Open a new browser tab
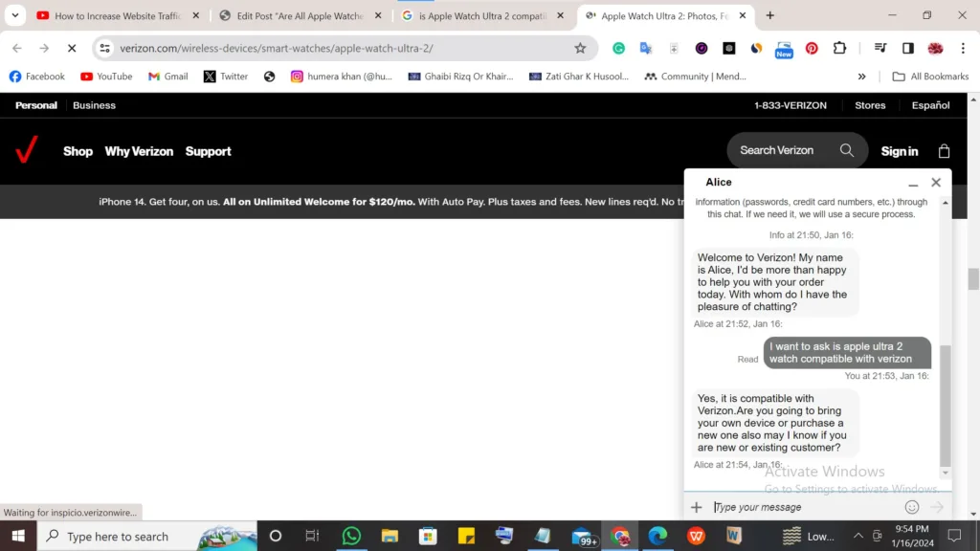The width and height of the screenshot is (980, 551). pos(770,15)
